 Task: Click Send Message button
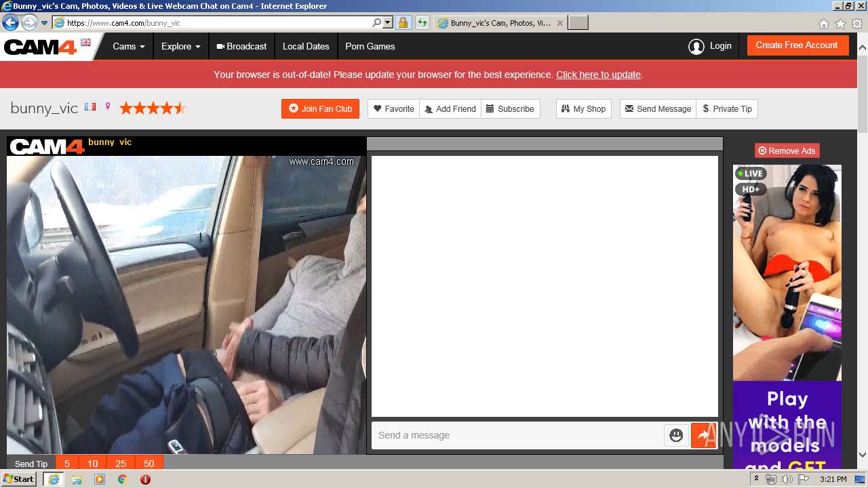[658, 108]
